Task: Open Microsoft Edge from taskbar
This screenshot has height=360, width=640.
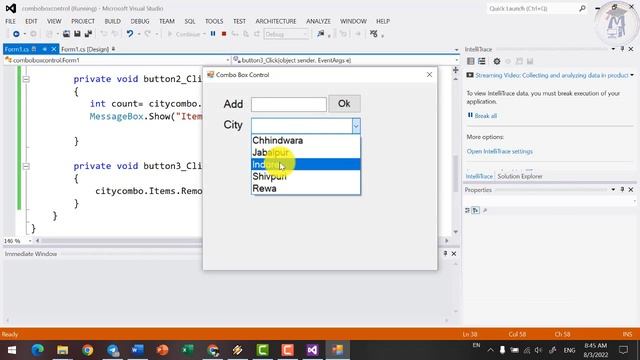Action: tap(38, 350)
